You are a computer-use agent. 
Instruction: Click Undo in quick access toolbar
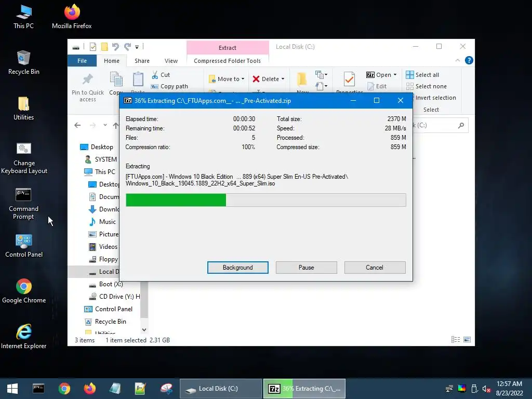pos(115,46)
